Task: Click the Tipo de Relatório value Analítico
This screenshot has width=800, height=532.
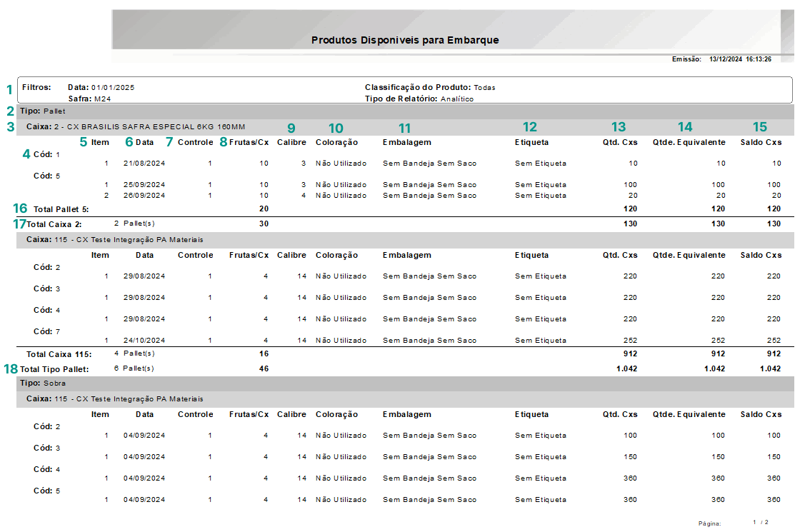Action: [456, 99]
